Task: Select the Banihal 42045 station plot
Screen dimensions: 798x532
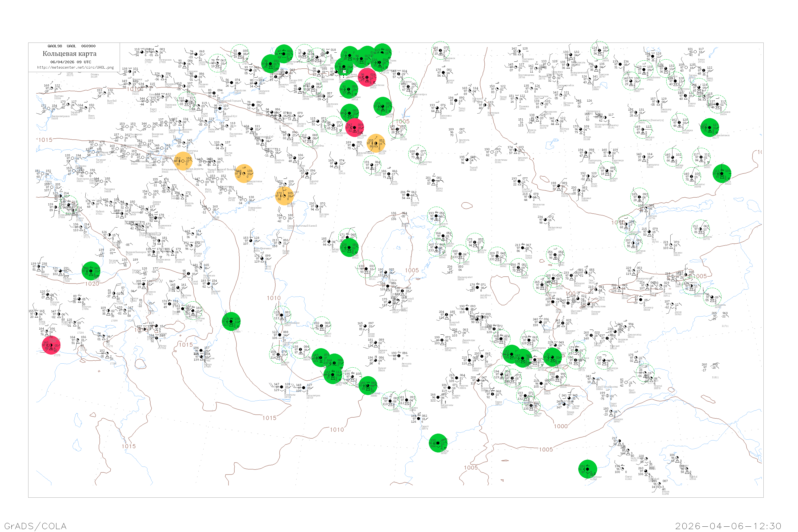Action: [x=687, y=469]
